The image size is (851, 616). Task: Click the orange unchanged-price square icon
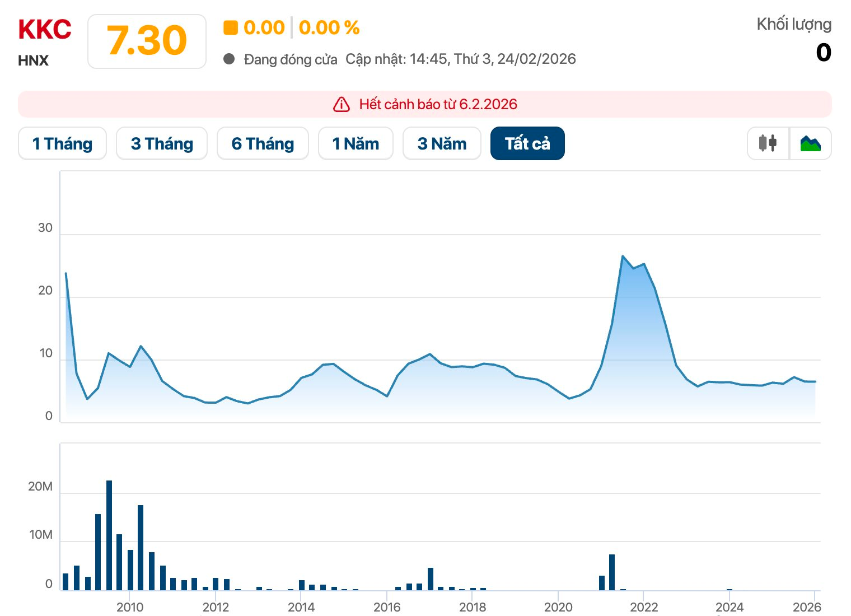point(231,27)
